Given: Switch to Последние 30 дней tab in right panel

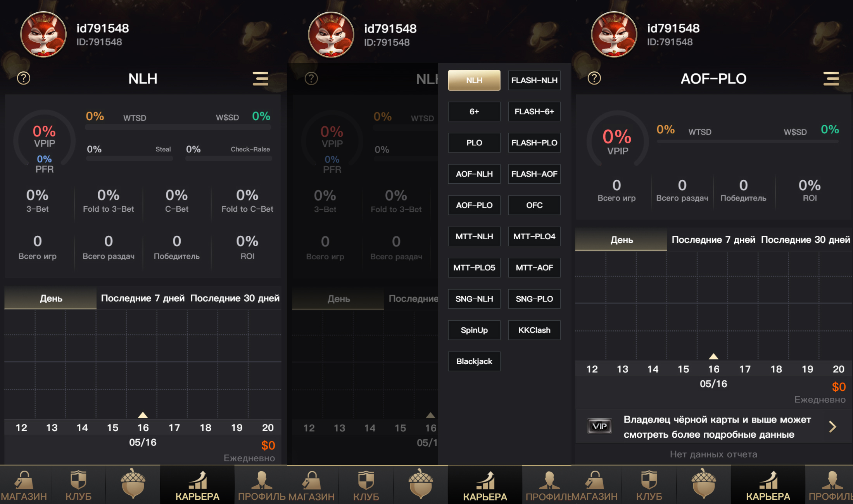Looking at the screenshot, I should tap(805, 240).
